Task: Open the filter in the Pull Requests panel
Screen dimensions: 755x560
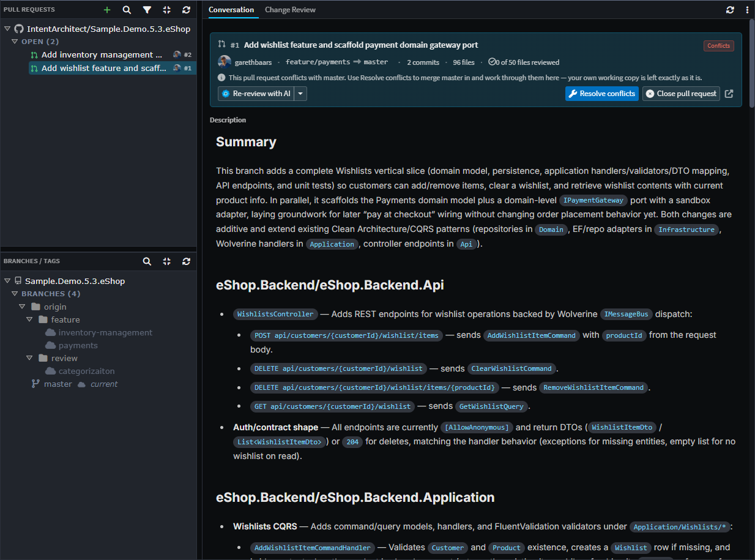Action: click(x=147, y=10)
